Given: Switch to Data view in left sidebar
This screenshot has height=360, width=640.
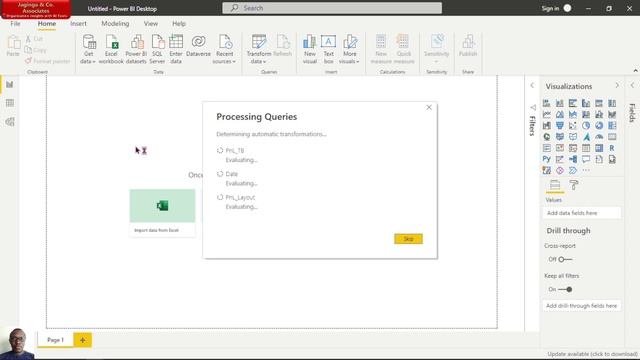Looking at the screenshot, I should (9, 103).
